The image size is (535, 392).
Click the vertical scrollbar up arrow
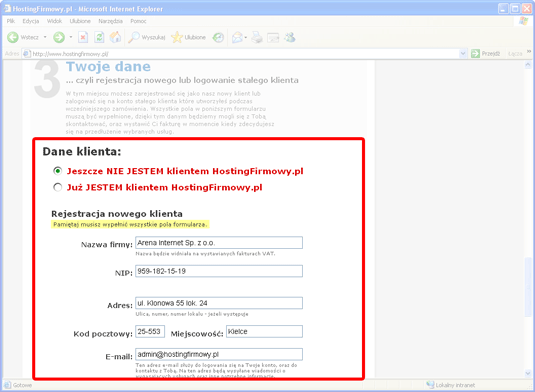(x=528, y=64)
